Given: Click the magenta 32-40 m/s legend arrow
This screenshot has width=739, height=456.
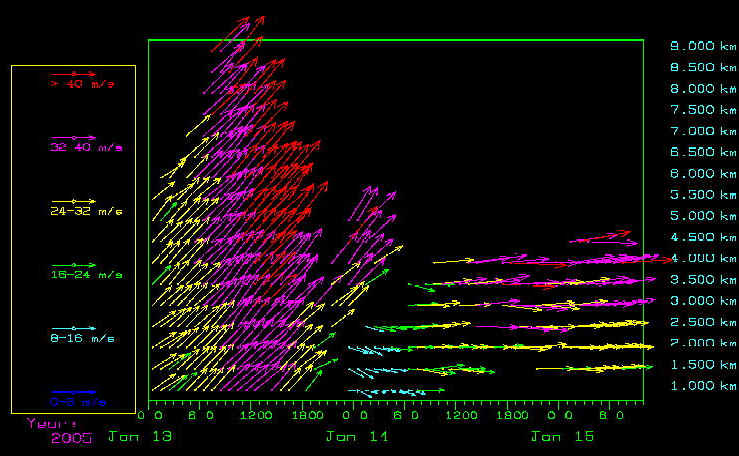Looking at the screenshot, I should [73, 137].
